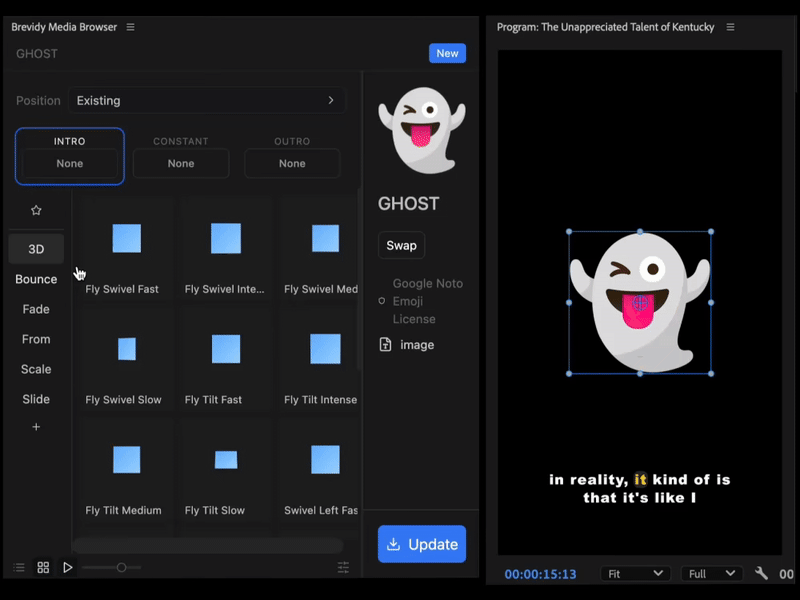Choose the Bounce animation category
This screenshot has width=800, height=600.
pyautogui.click(x=36, y=279)
